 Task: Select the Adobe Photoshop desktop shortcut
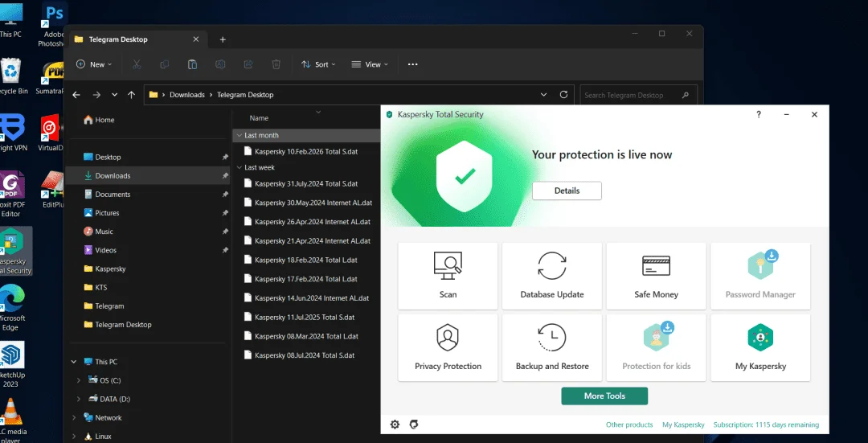tap(54, 25)
